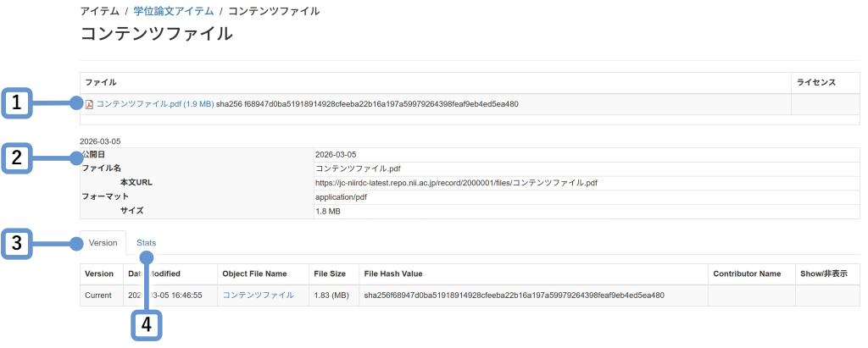The image size is (868, 348).
Task: Click the application/pdf format value
Action: coord(341,196)
